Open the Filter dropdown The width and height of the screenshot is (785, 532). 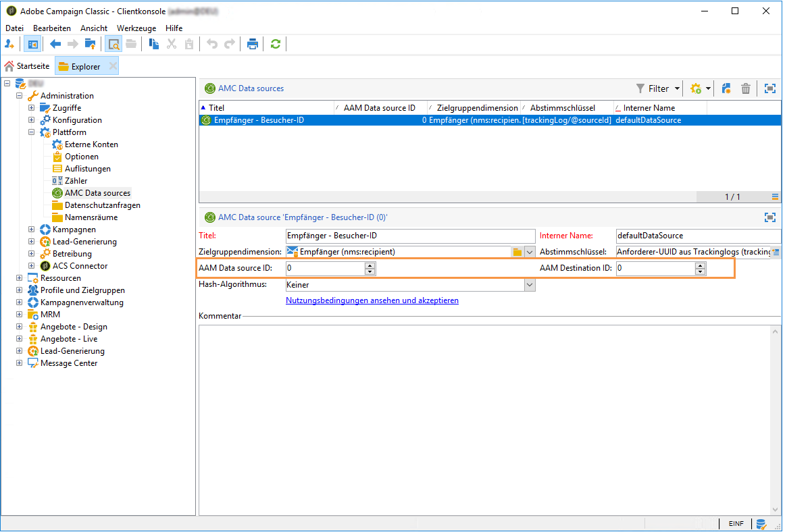[x=658, y=88]
